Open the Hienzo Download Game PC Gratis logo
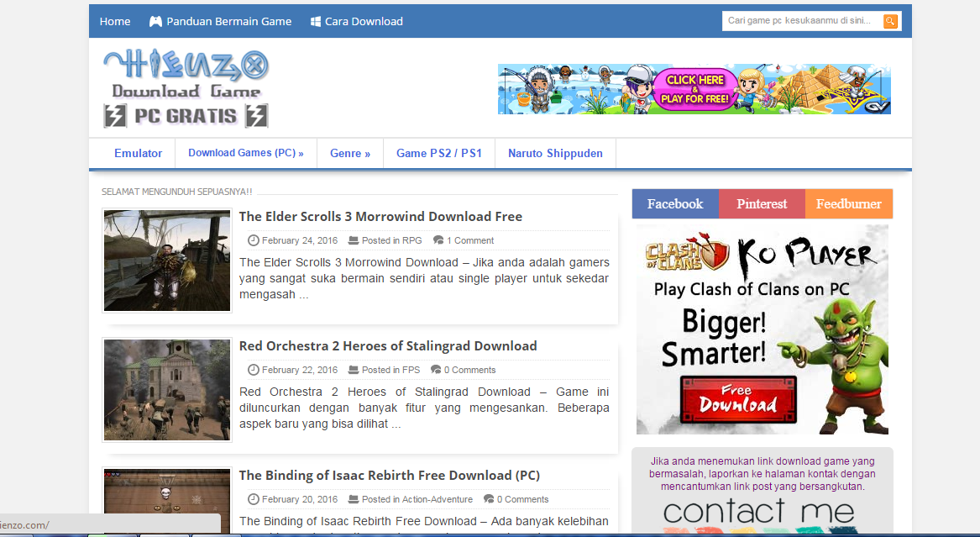Screen dimensions: 980x537 point(186,88)
